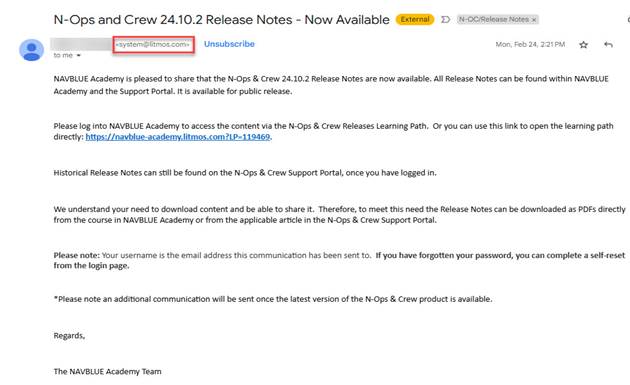
Task: Remove the N-OC/Release Notes label
Action: [x=534, y=20]
